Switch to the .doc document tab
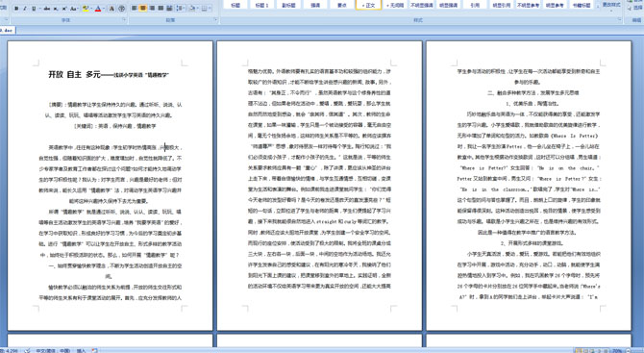Viewport: 644px width, 353px height. click(8, 30)
